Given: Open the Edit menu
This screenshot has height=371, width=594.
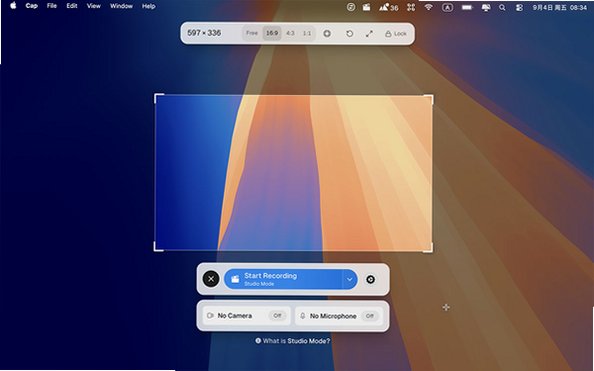Looking at the screenshot, I should (x=72, y=6).
